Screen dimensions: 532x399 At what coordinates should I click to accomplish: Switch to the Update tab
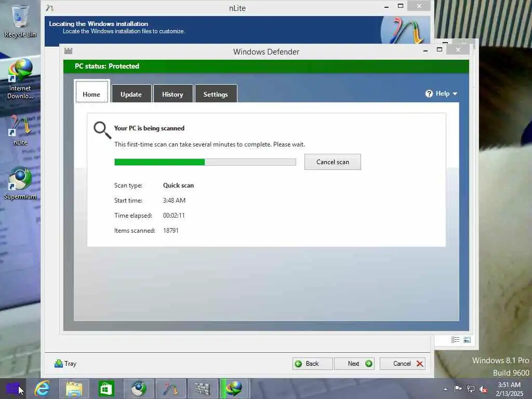click(x=131, y=94)
